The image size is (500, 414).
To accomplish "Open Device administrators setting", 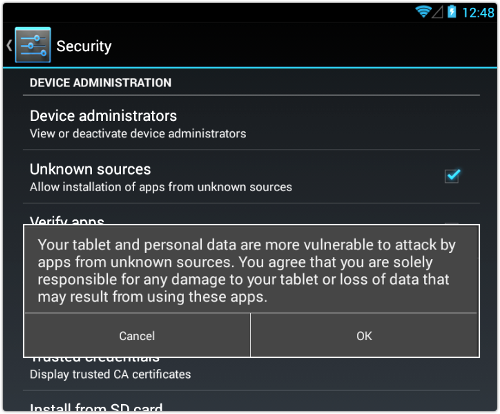I will 251,124.
